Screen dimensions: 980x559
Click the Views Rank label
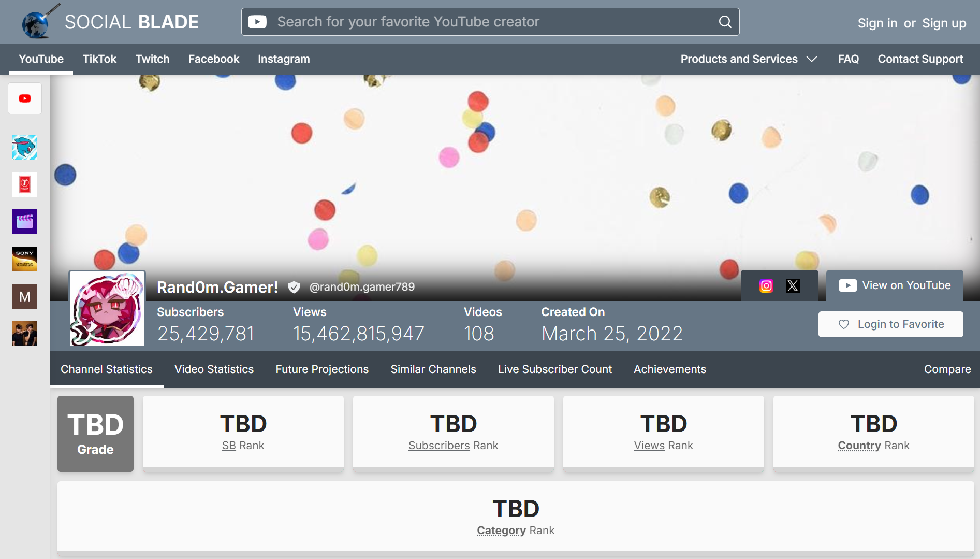point(663,446)
